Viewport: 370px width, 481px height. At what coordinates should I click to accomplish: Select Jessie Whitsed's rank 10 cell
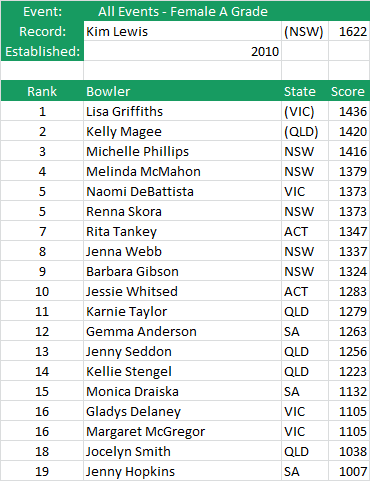[42, 291]
